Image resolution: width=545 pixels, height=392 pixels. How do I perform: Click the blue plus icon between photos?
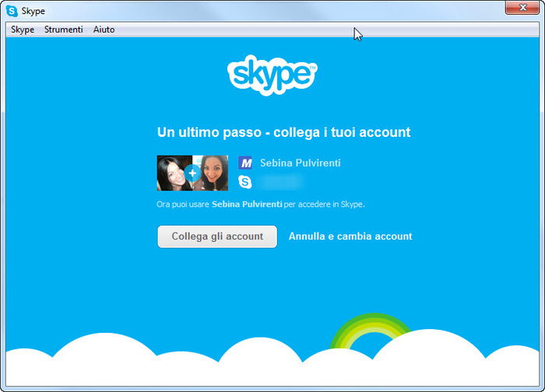(x=192, y=173)
